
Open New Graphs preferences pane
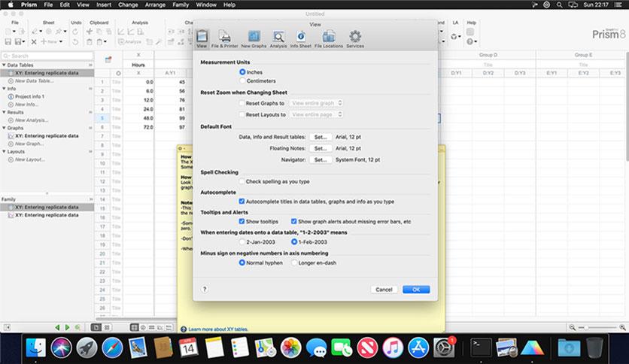pos(254,39)
